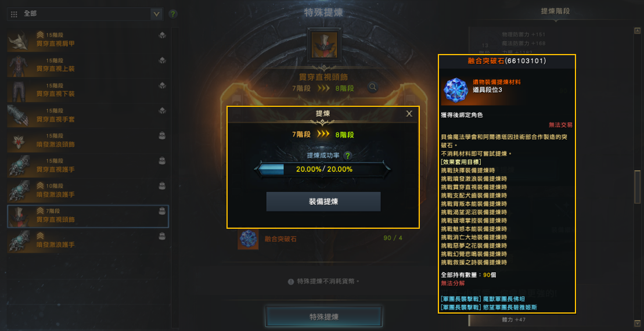The height and width of the screenshot is (331, 644).
Task: Click the green help icon beside category dropdown
Action: (x=173, y=15)
